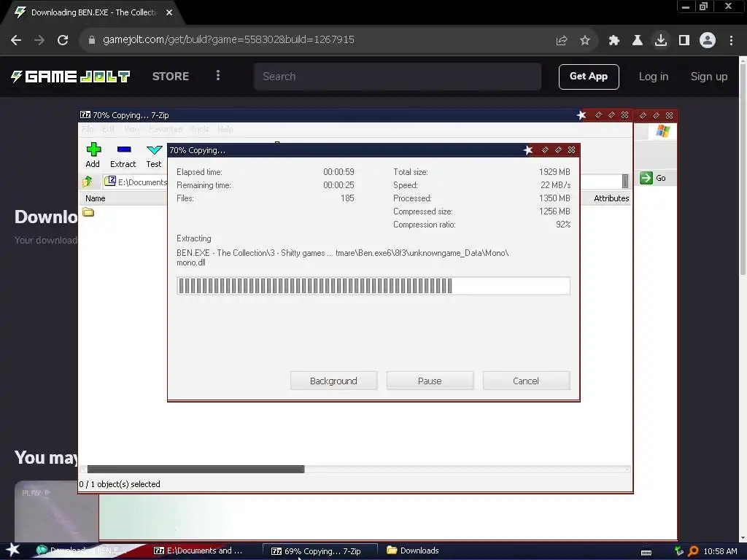Open Chrome downloads tray icon
747x560 pixels.
pos(661,40)
